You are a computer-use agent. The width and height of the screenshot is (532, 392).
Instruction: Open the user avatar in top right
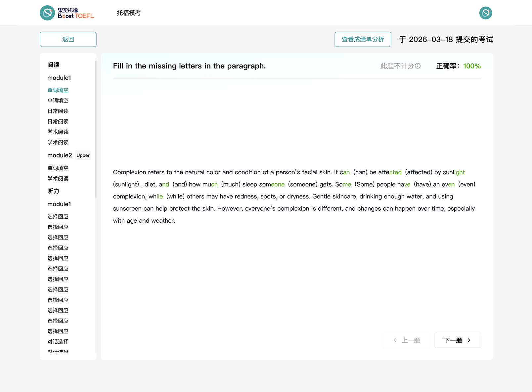click(485, 13)
